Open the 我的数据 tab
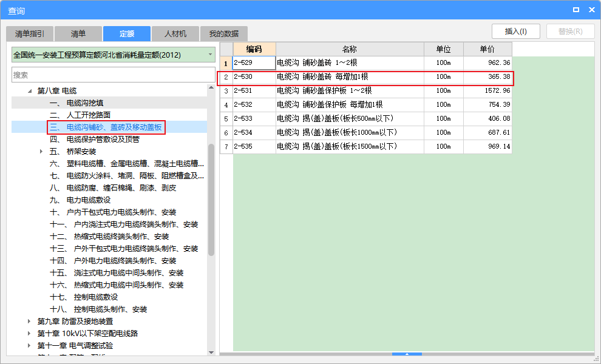601x364 pixels. pyautogui.click(x=224, y=34)
